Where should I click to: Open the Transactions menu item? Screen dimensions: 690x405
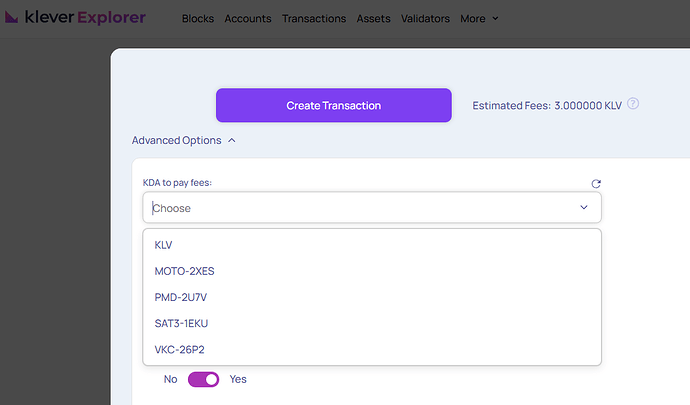tap(314, 18)
